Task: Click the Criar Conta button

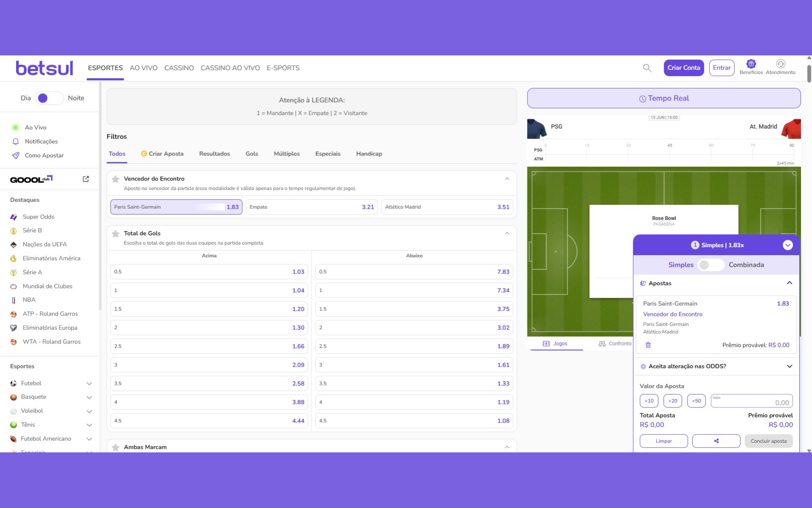Action: (x=683, y=68)
